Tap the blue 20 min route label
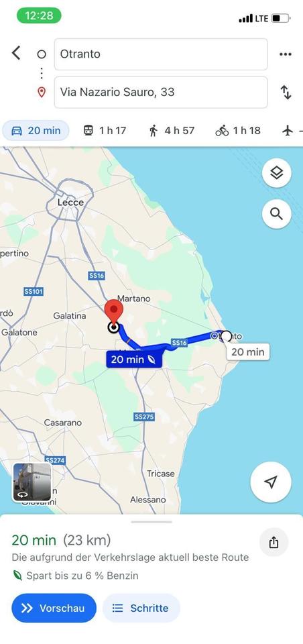 (134, 360)
